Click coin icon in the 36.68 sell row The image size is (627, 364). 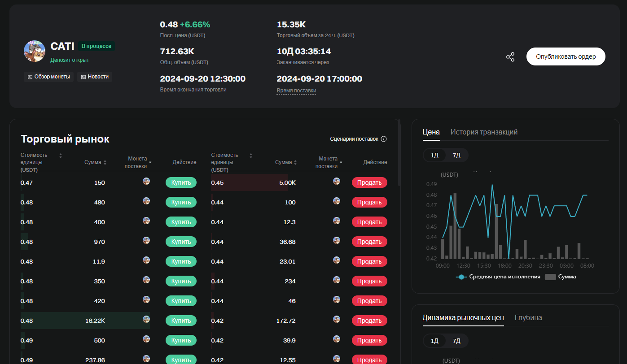(x=337, y=240)
